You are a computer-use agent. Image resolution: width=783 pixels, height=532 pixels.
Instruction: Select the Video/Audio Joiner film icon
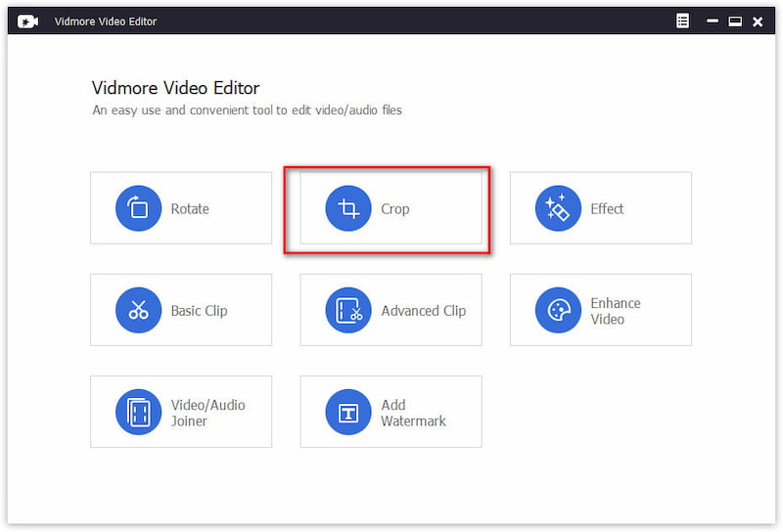(138, 412)
